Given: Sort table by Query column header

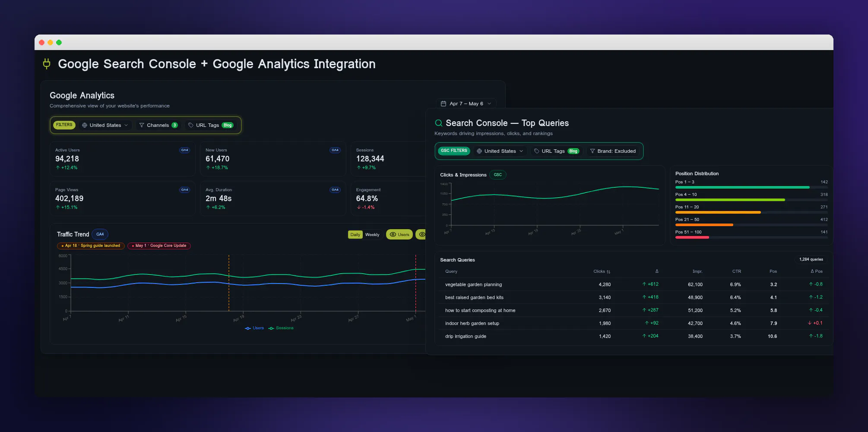Looking at the screenshot, I should click(x=451, y=271).
